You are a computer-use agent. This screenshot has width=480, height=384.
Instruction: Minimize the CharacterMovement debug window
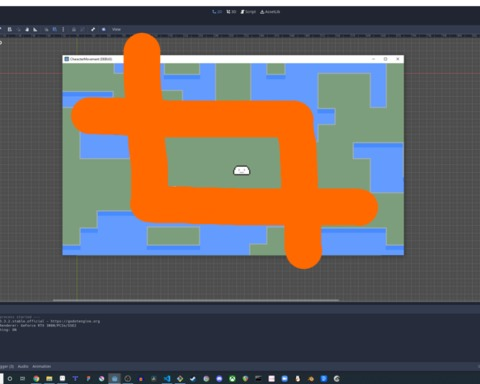point(373,59)
